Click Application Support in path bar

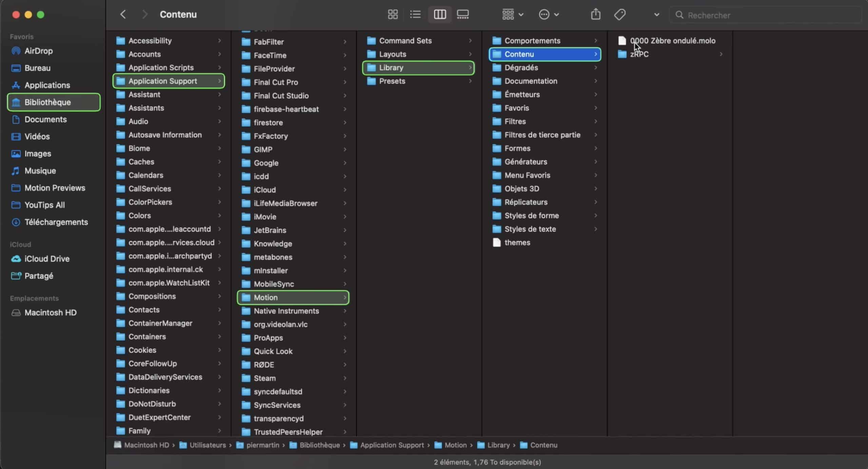click(x=387, y=445)
